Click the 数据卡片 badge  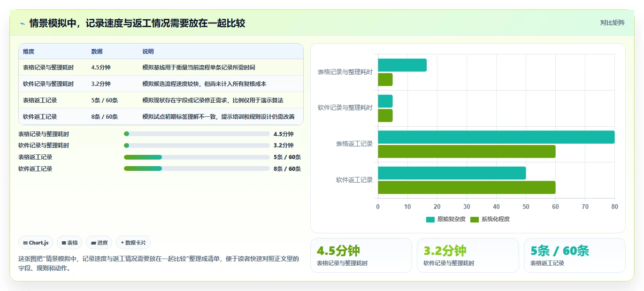point(133,243)
